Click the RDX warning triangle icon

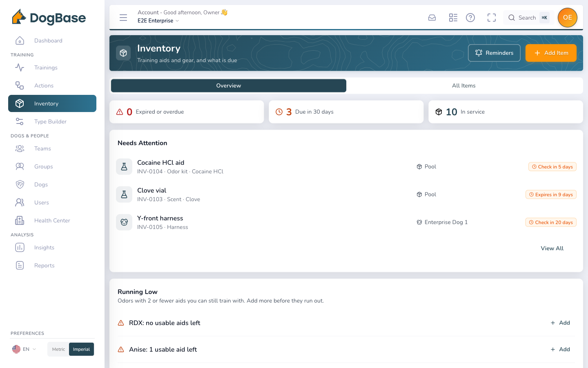(121, 323)
